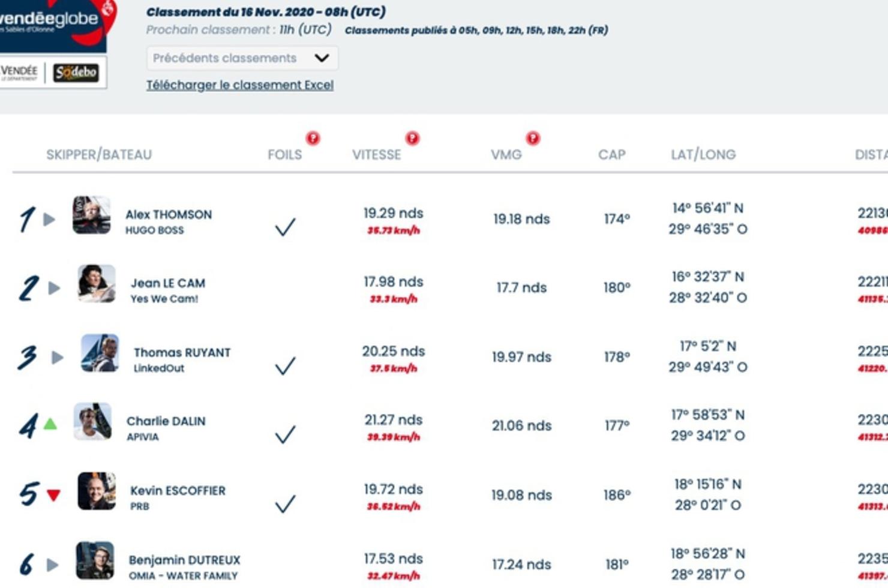Click Télécharger le classement Excel link
The height and width of the screenshot is (588, 888).
click(240, 85)
